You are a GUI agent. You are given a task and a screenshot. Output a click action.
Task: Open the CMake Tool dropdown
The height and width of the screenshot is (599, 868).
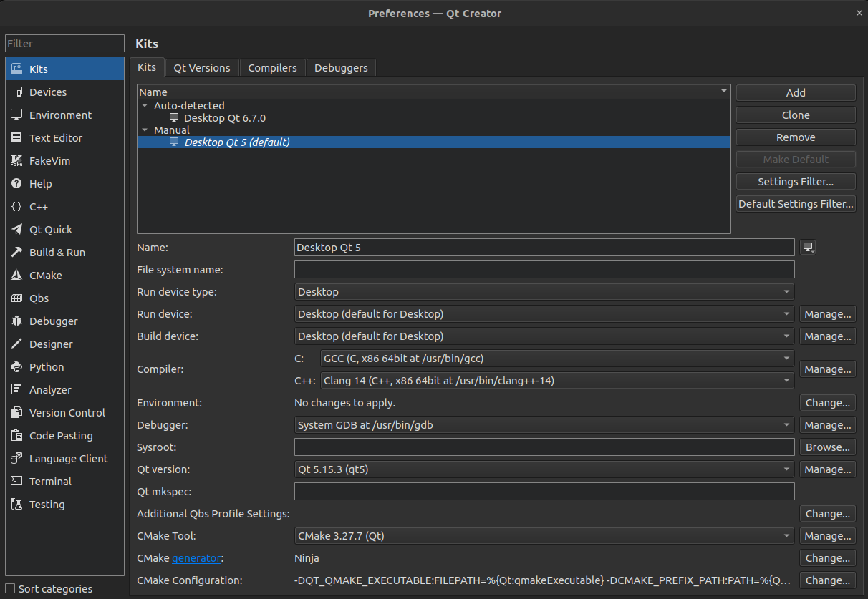(x=544, y=536)
